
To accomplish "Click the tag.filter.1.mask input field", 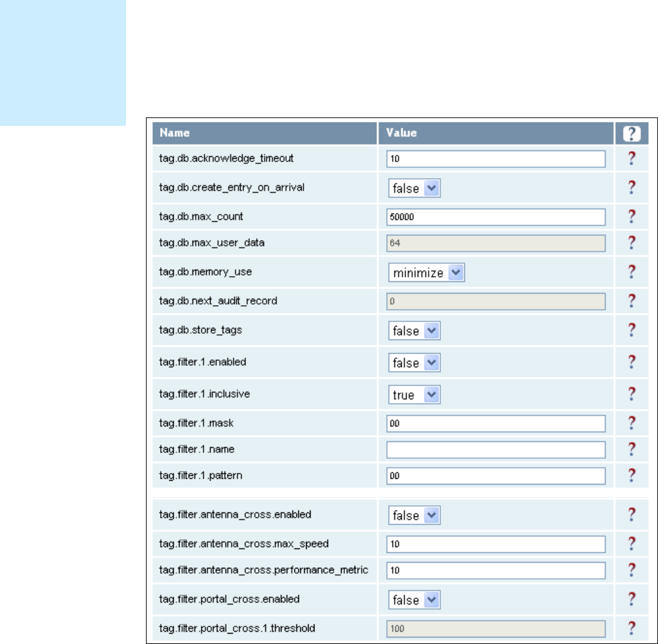I will 495,423.
